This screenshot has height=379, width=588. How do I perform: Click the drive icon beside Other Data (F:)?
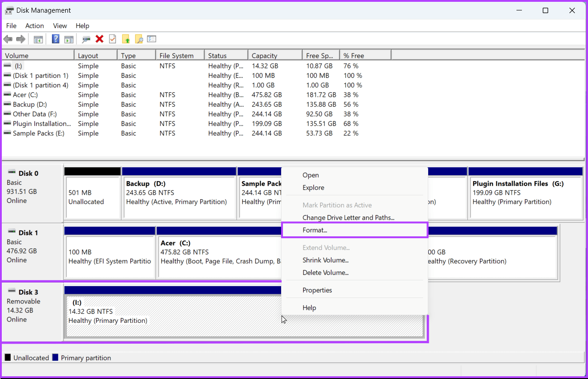point(7,114)
